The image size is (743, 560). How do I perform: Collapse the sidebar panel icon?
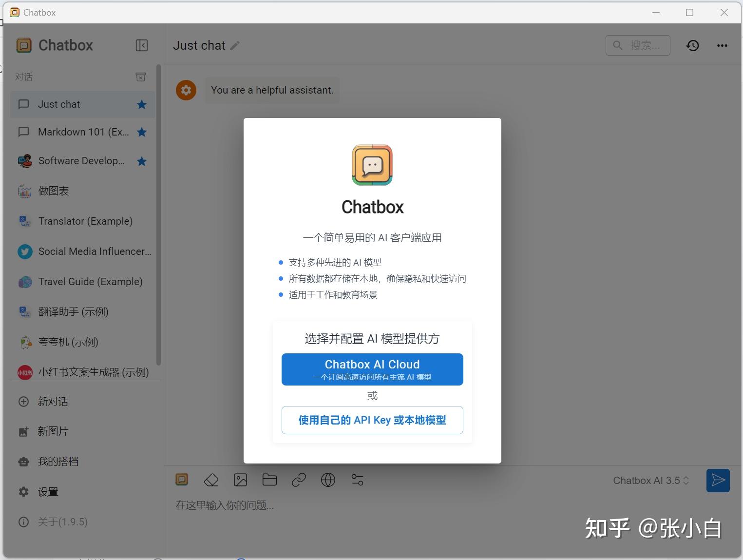point(141,45)
